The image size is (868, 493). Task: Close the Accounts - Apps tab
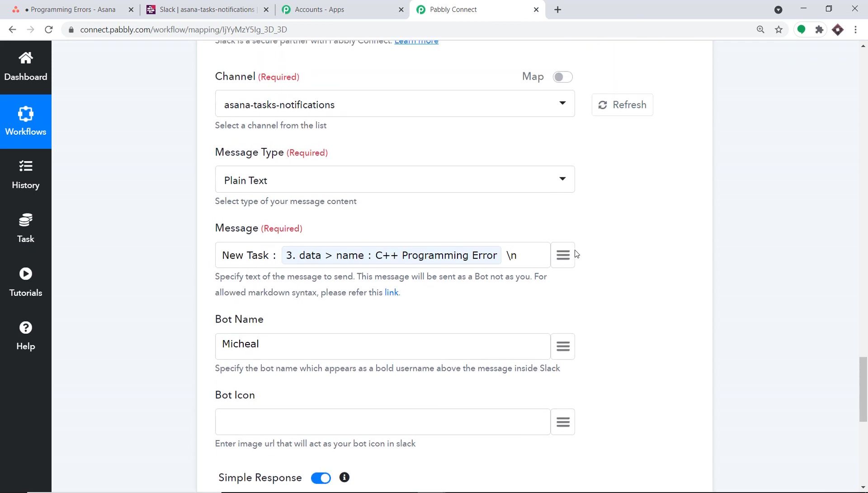401,9
